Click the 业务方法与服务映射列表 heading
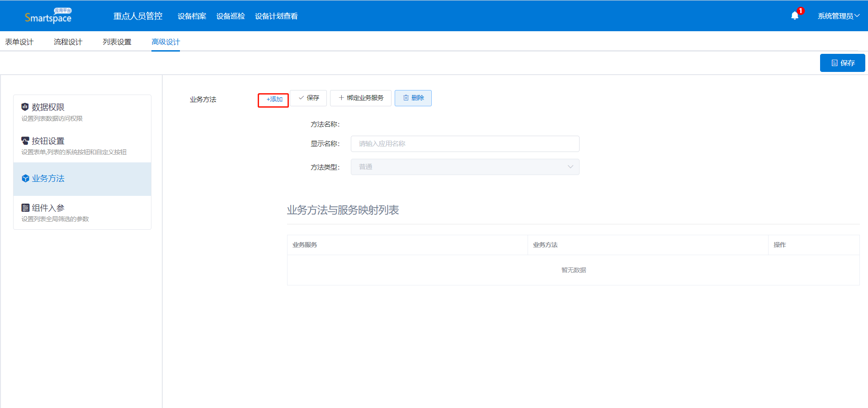This screenshot has height=408, width=868. (x=343, y=210)
